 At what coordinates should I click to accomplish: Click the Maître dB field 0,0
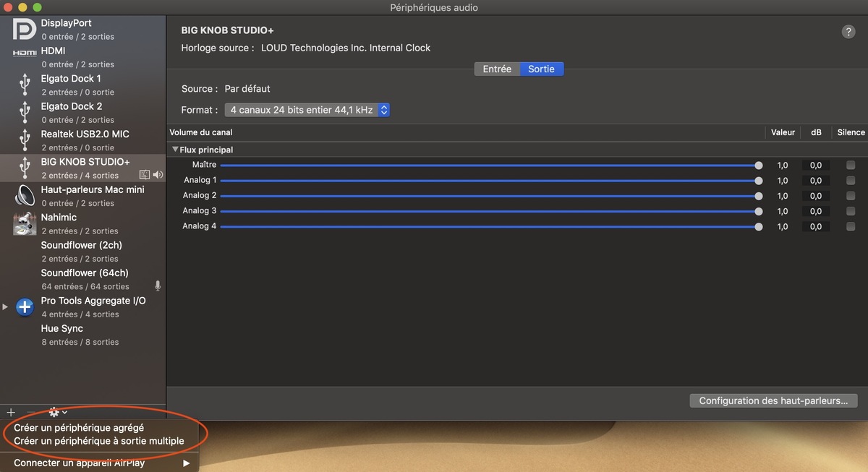coord(816,165)
